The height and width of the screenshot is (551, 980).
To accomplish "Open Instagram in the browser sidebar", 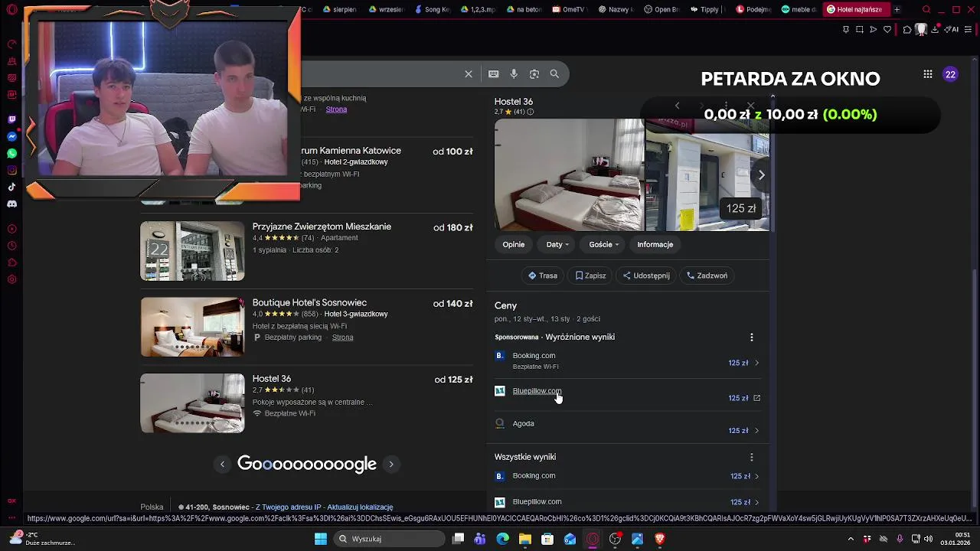I will coord(11,170).
